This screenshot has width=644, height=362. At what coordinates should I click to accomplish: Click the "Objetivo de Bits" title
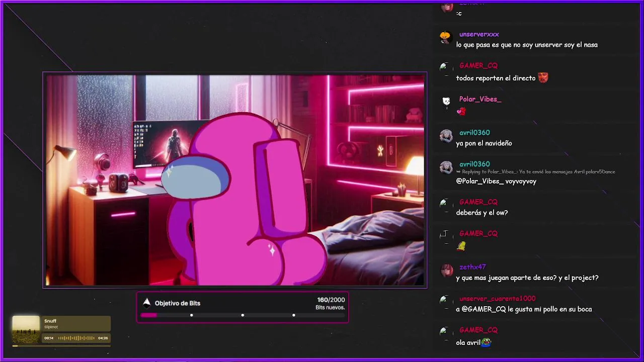(x=178, y=303)
